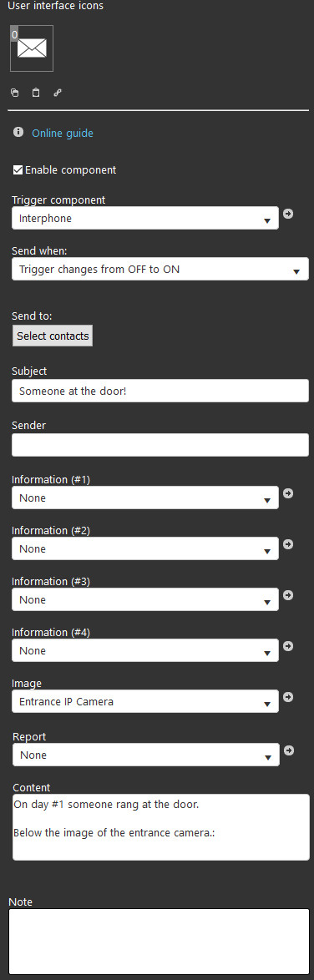Expand the Send when dropdown
Screen dimensions: 314x980
point(160,269)
